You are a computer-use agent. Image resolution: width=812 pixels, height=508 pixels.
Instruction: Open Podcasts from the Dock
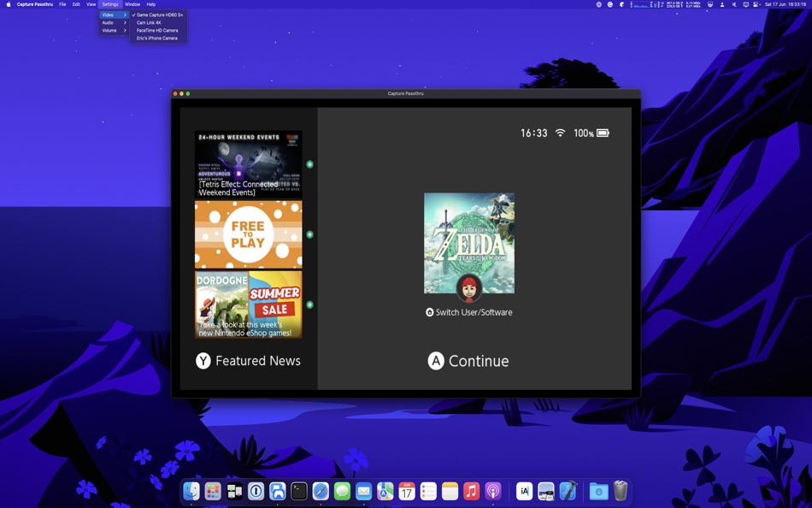(x=493, y=490)
